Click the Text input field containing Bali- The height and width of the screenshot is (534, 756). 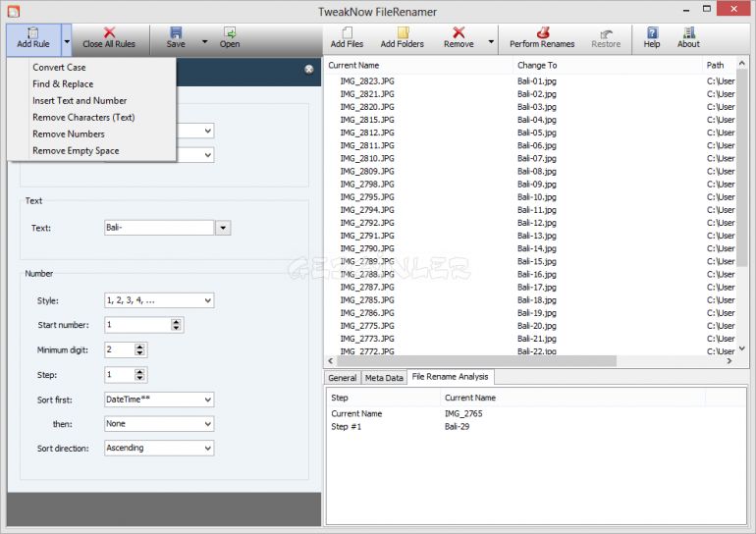pos(159,228)
